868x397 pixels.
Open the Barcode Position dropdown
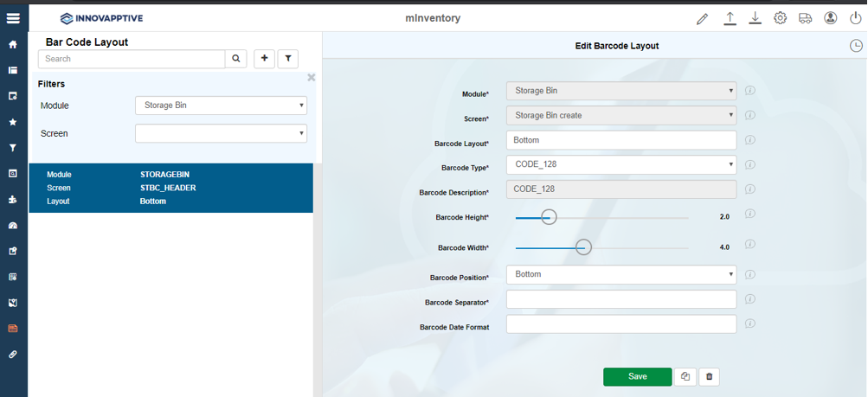[620, 274]
